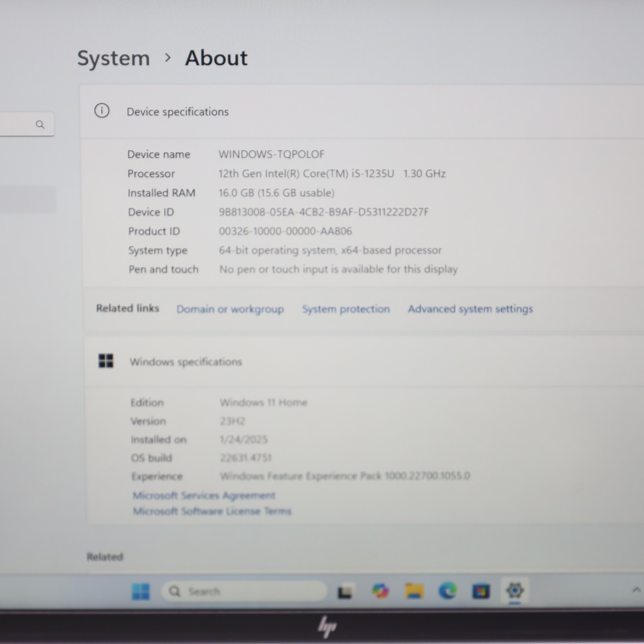
Task: Click the Related section heading
Action: 105,557
